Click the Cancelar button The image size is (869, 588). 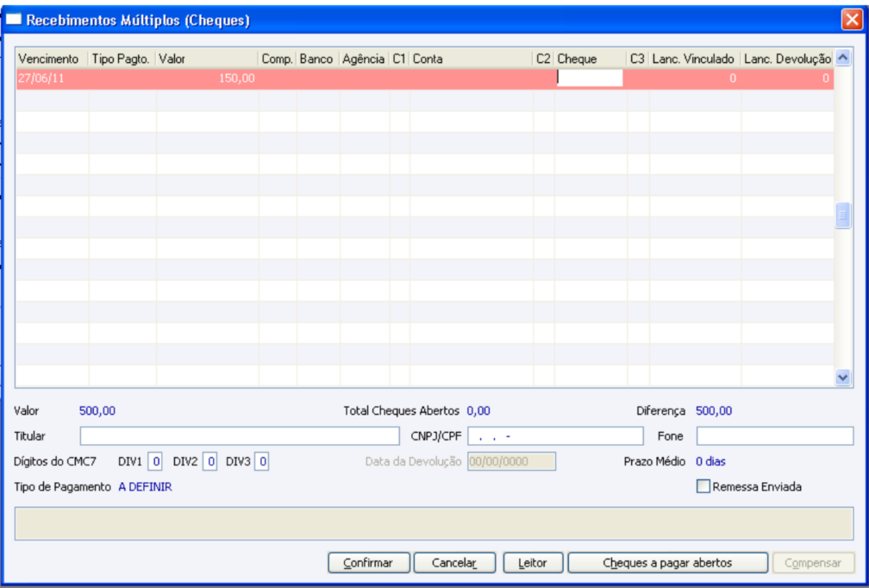click(454, 562)
